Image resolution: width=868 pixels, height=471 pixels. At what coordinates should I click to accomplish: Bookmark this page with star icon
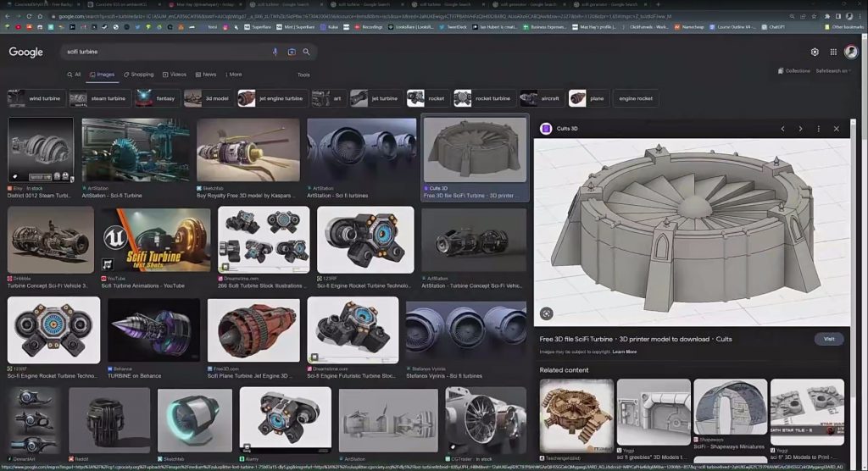coord(814,17)
